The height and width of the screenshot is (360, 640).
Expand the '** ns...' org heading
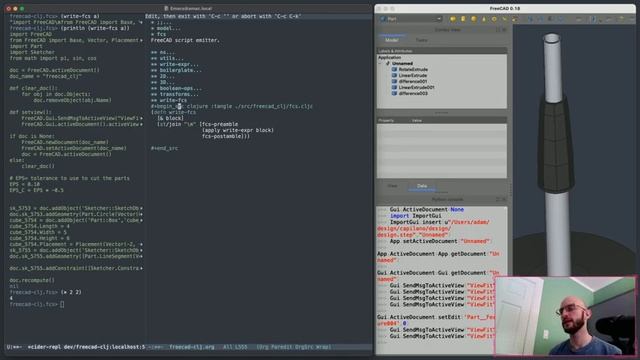click(162, 52)
